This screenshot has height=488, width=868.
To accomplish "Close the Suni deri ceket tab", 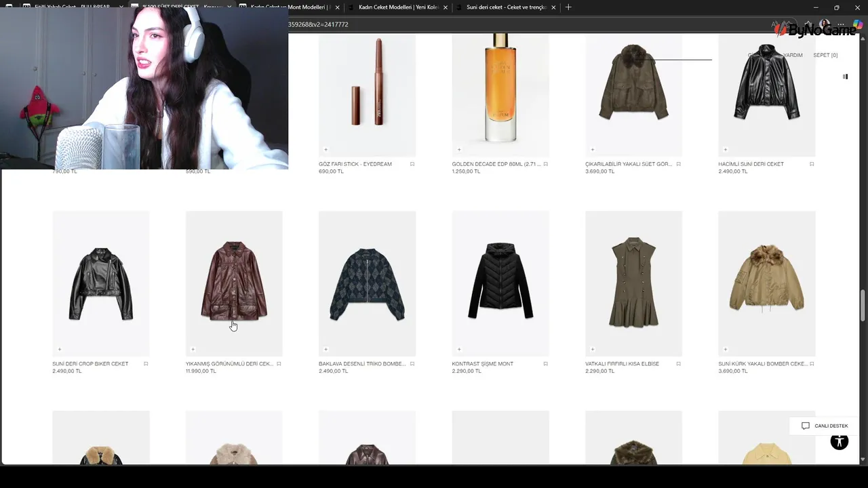I will pos(553,7).
